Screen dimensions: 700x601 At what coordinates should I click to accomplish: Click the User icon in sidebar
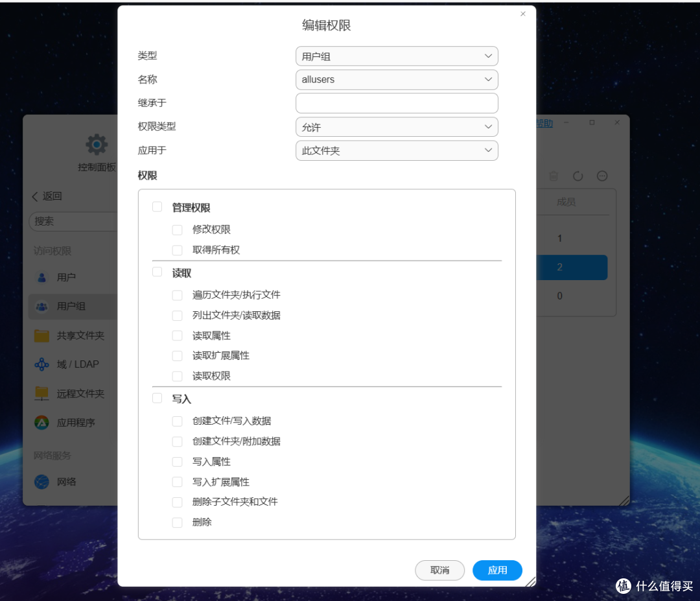pyautogui.click(x=41, y=277)
